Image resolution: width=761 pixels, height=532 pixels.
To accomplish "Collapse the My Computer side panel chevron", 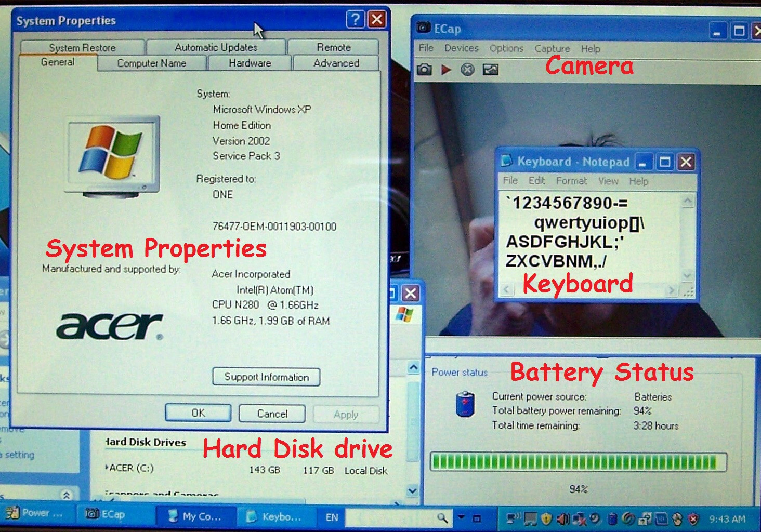I will (67, 495).
